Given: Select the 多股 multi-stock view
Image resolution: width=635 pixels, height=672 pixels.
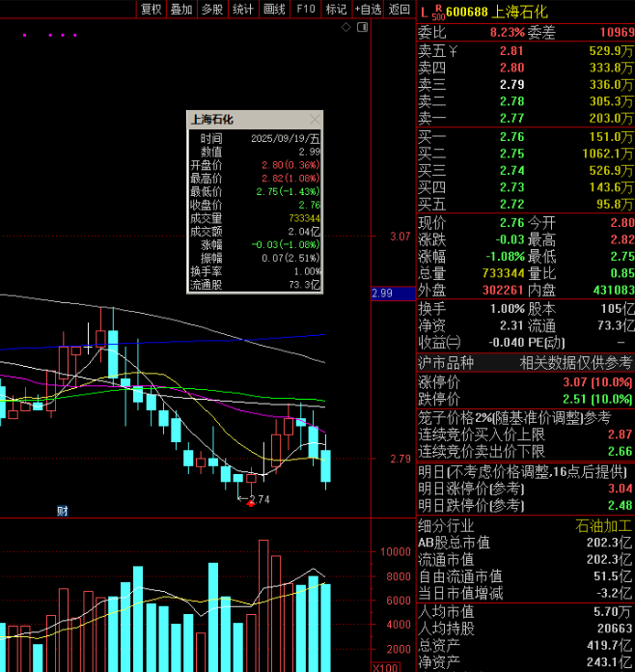Looking at the screenshot, I should pos(212,9).
